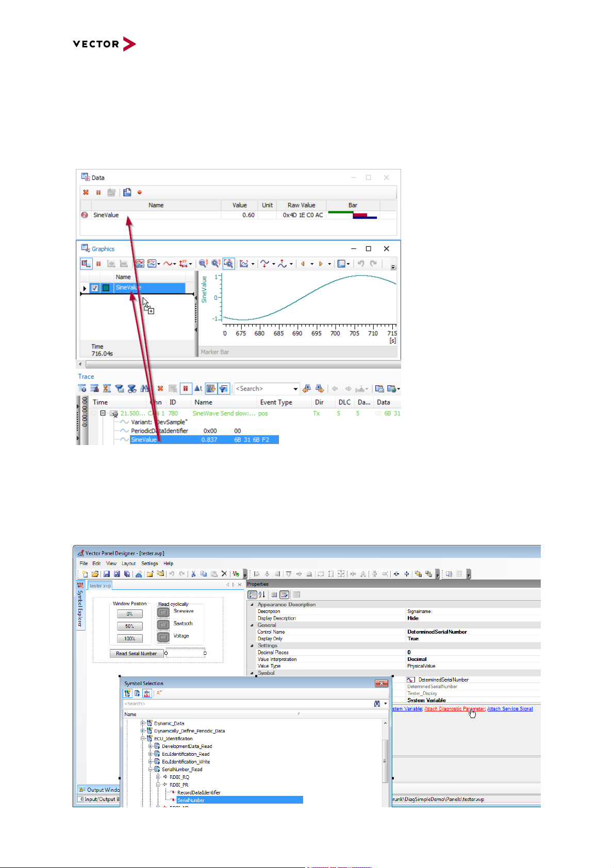Screen dimensions: 614x868
Task: Click the save/export icon in Data window toolbar
Action: tap(127, 192)
